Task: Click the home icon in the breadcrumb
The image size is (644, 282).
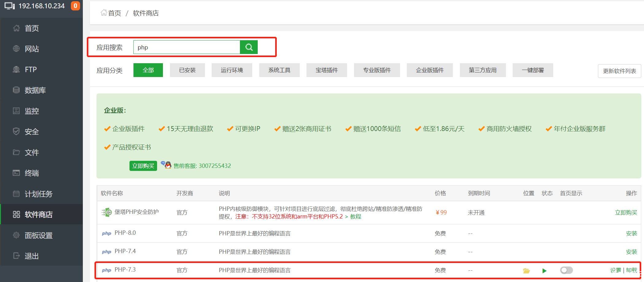Action: [x=104, y=13]
